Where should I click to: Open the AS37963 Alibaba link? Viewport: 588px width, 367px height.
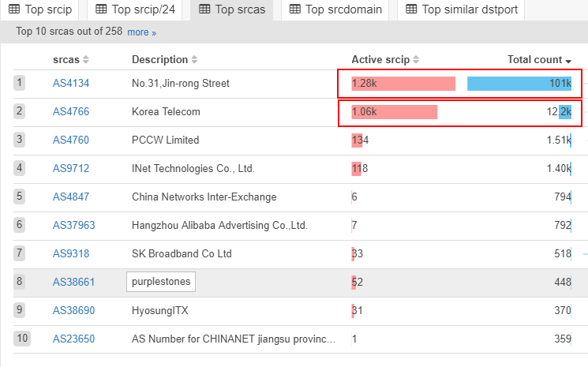coord(73,225)
